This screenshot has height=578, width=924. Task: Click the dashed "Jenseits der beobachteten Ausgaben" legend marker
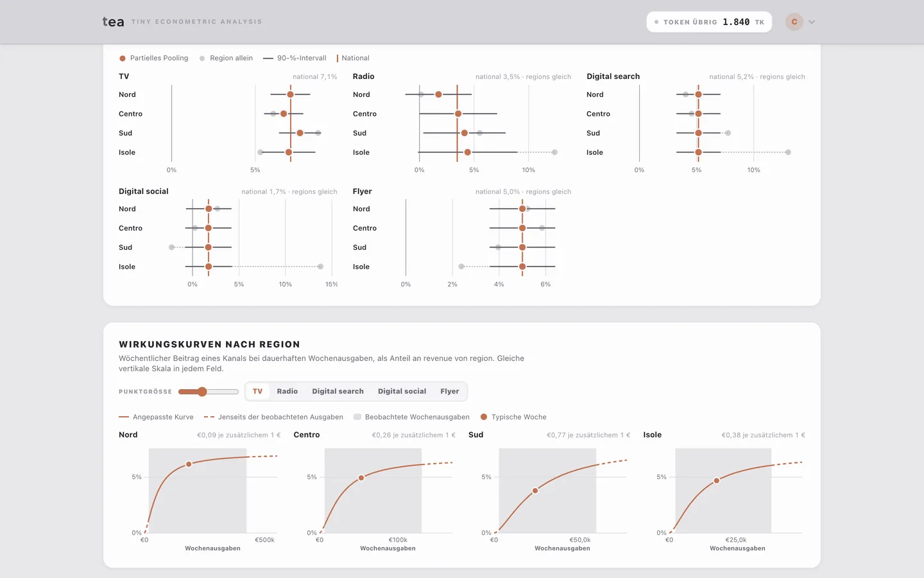click(209, 417)
